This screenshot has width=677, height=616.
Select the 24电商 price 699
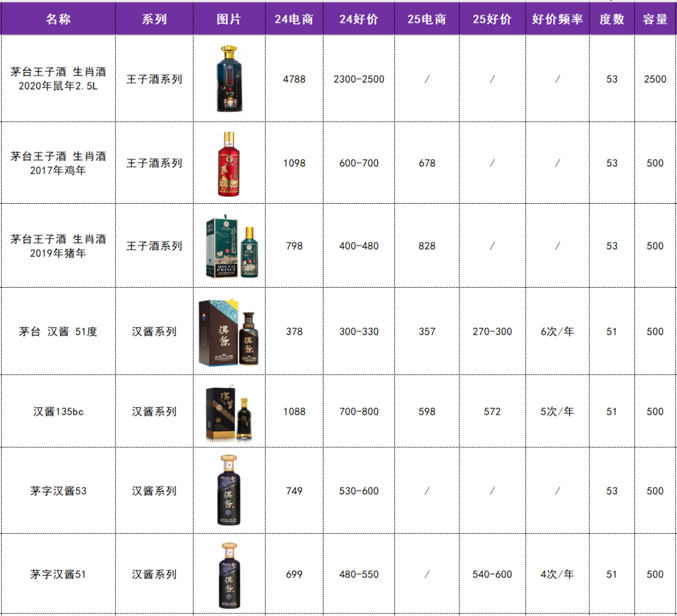pos(294,574)
